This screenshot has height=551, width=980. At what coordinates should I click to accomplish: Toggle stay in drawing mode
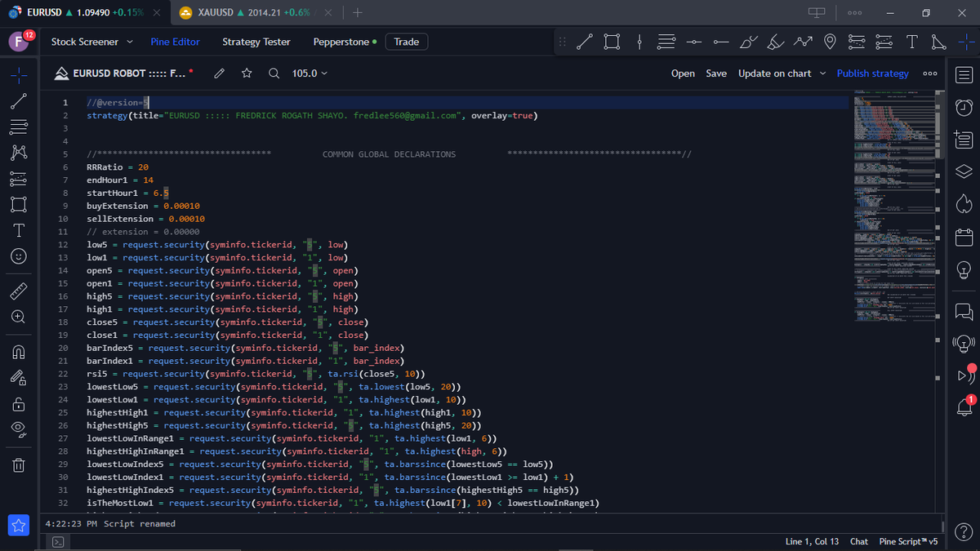[19, 378]
